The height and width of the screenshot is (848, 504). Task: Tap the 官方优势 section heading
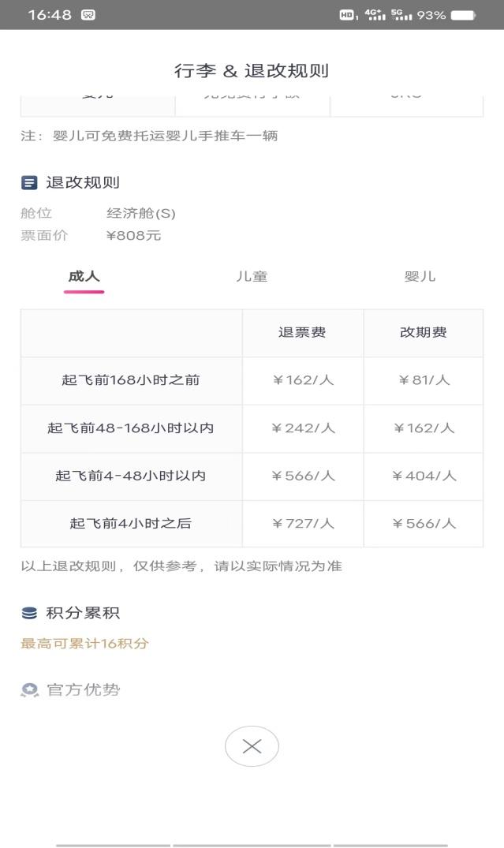pos(84,690)
